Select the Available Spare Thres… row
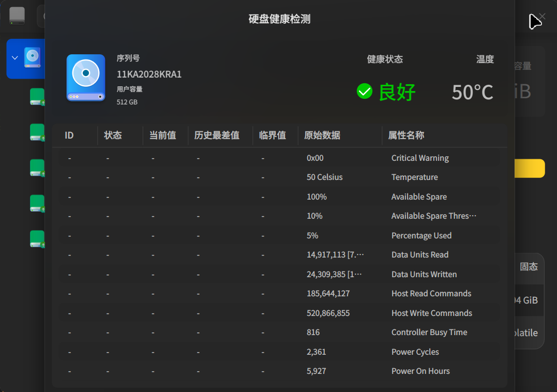 (x=279, y=216)
